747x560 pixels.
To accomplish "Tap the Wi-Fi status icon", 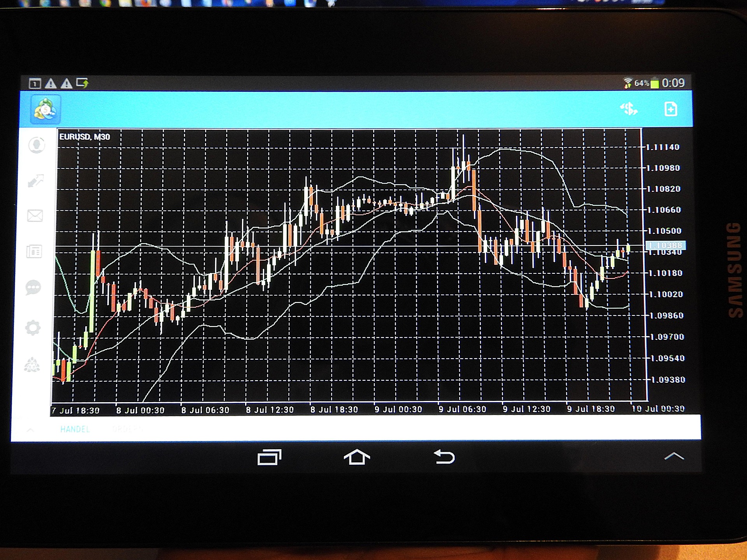I will 628,82.
